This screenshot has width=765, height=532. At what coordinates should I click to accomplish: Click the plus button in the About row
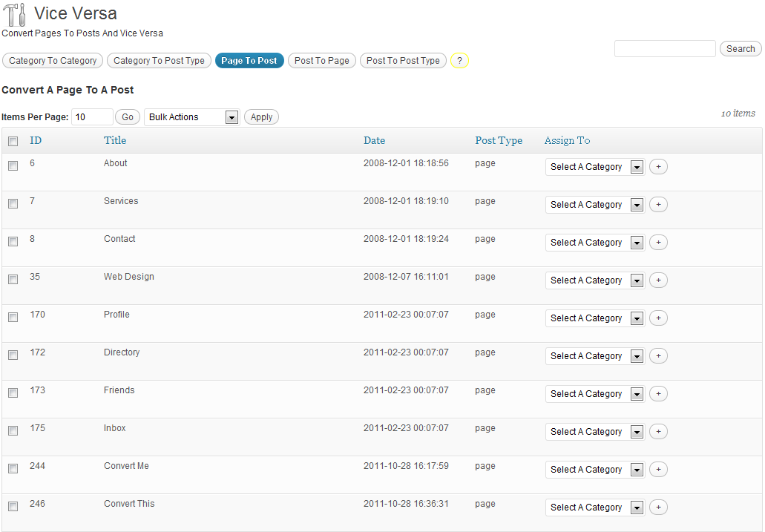658,167
